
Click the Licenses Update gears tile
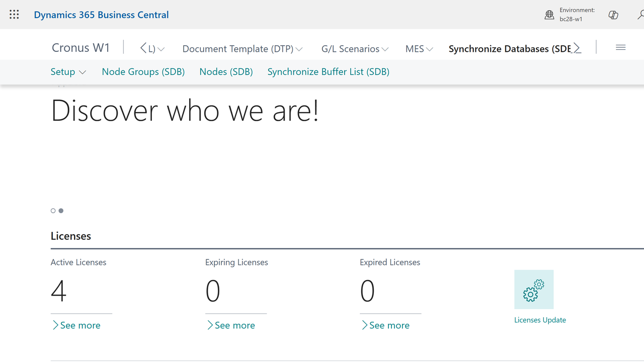(x=534, y=290)
